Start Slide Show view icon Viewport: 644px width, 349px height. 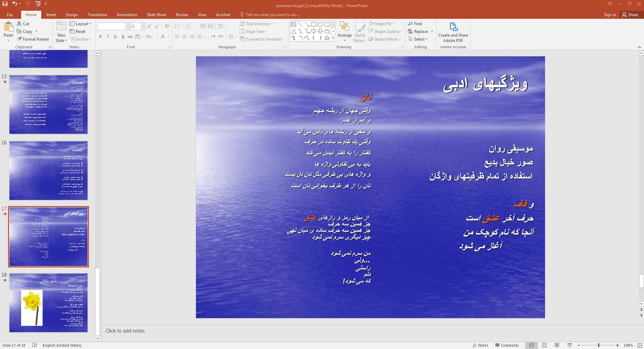[x=569, y=345]
